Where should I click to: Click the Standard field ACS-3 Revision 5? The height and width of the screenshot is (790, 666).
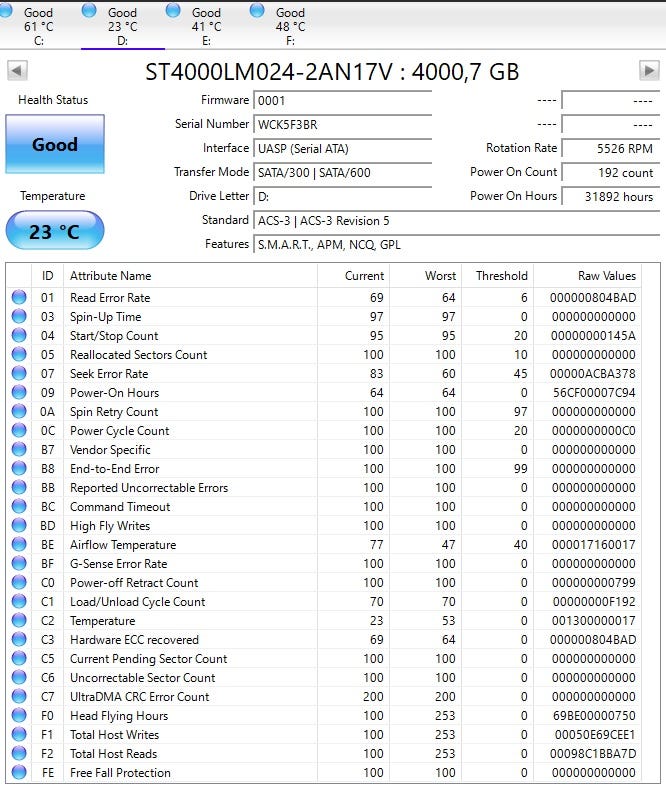pos(456,221)
